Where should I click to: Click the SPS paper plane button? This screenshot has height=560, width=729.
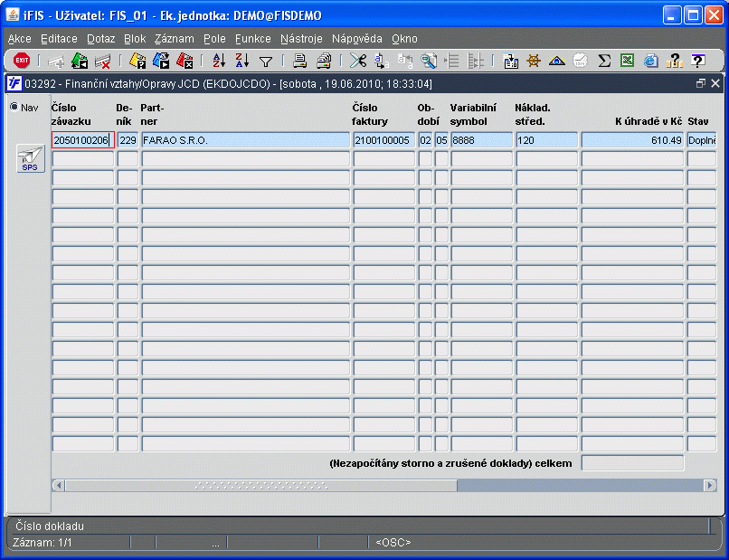30,158
